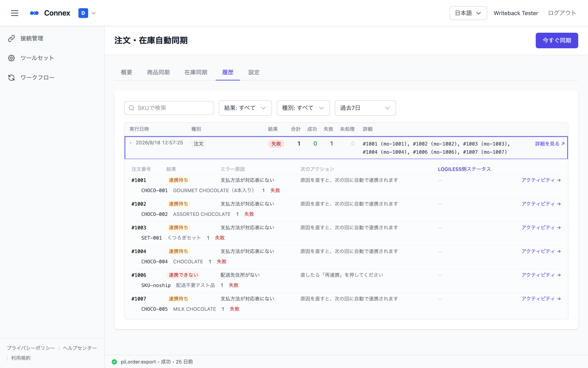Click the 詳細を見る link
Screen dimensions: 588x368
[550, 144]
